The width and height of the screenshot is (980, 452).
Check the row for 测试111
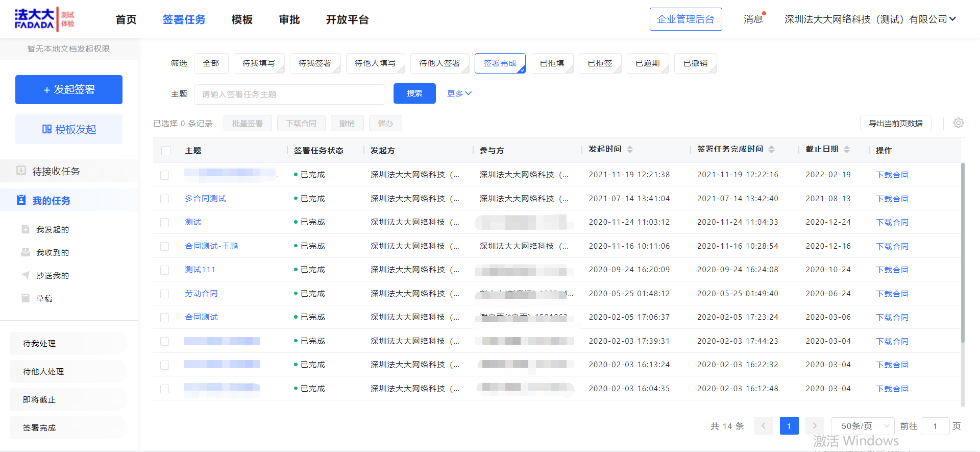point(164,270)
